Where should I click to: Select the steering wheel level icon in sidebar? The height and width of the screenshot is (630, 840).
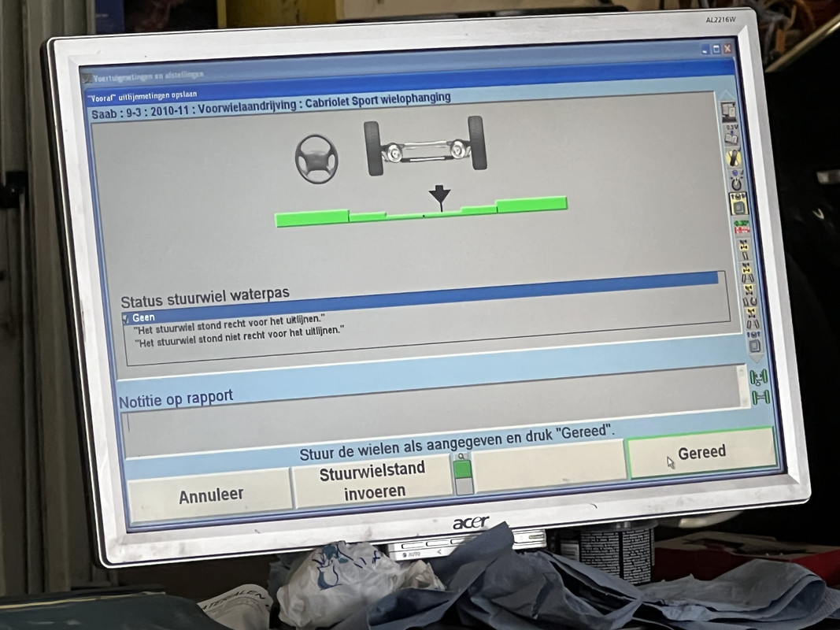[x=737, y=182]
